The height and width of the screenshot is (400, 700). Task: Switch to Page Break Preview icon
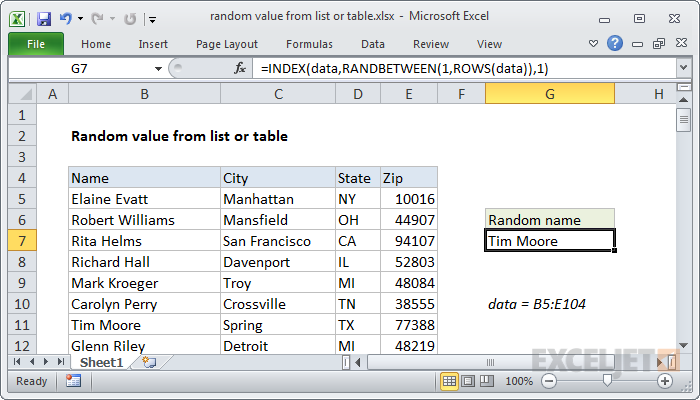(487, 381)
